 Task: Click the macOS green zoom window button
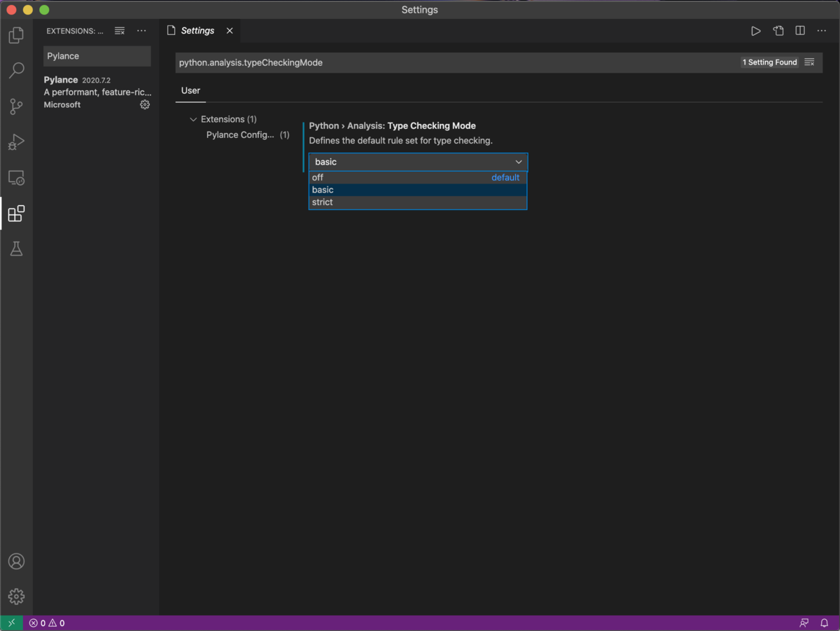click(44, 10)
